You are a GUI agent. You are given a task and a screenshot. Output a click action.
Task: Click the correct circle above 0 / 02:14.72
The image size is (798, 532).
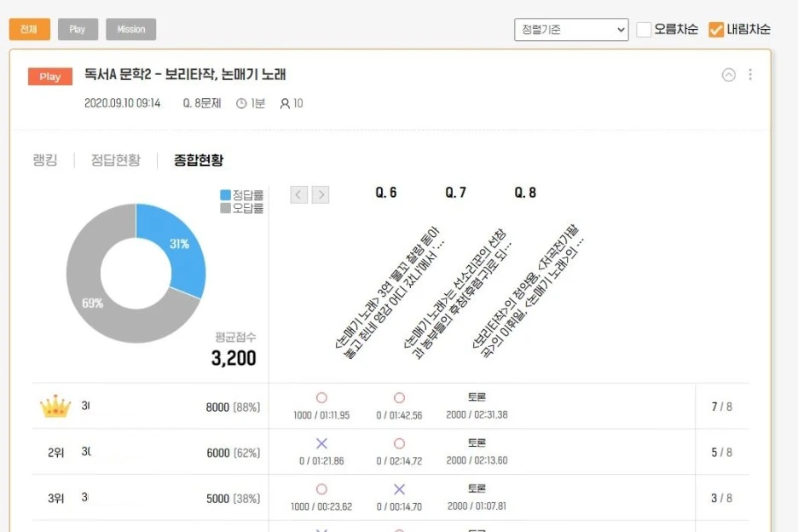tap(400, 443)
